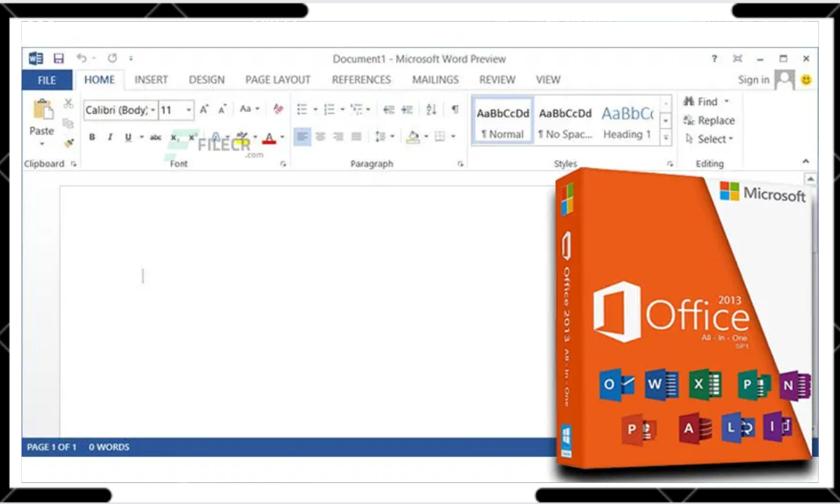Toggle Strikethrough abc formatting
Viewport: 840px width, 504px height.
click(155, 137)
